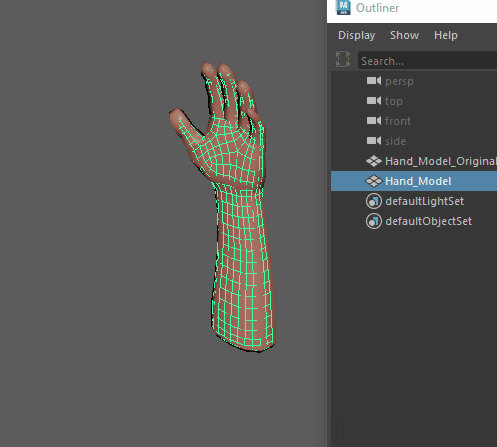Open the Display menu in Outliner
This screenshot has width=497, height=447.
pos(356,35)
